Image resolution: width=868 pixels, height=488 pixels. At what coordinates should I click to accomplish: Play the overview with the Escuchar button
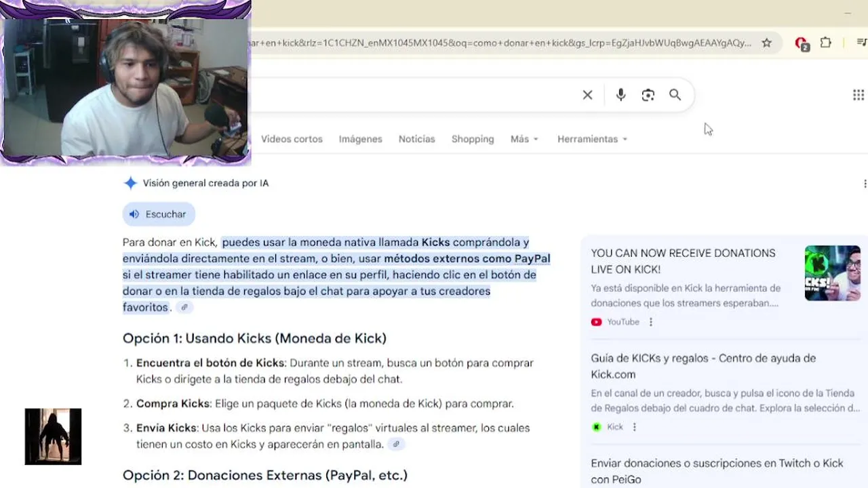coord(159,214)
